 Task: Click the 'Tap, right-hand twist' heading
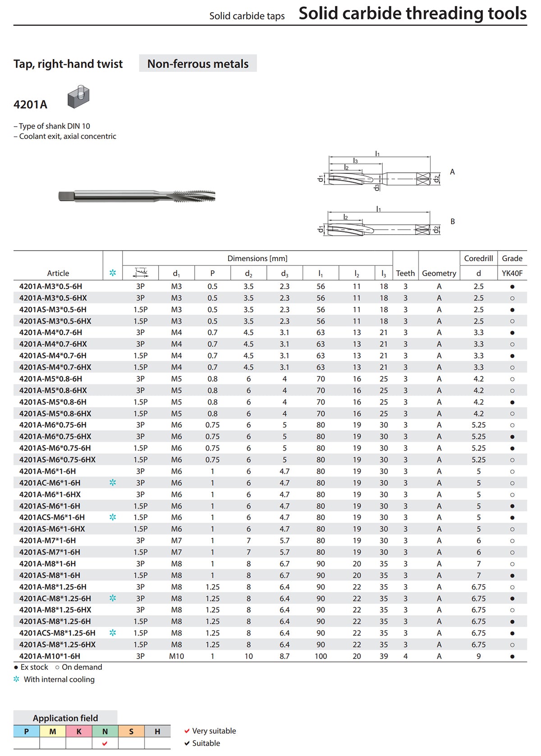coord(68,64)
